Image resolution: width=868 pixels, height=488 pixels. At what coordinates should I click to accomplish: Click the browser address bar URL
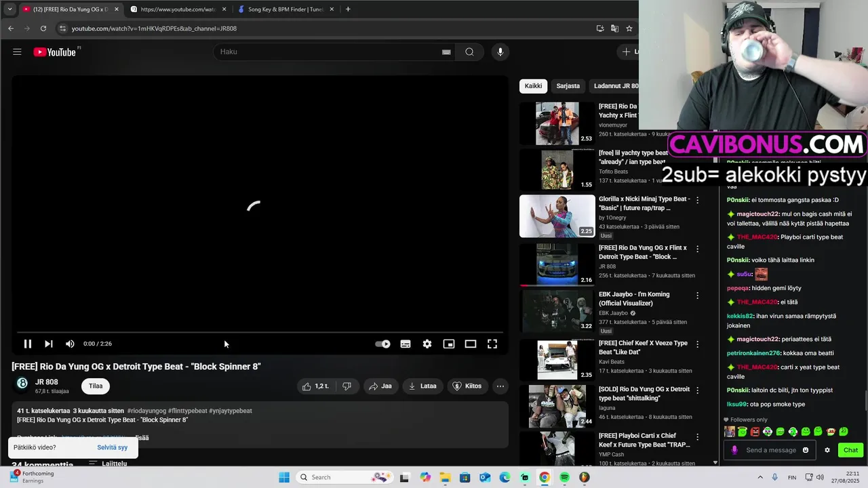pyautogui.click(x=154, y=28)
